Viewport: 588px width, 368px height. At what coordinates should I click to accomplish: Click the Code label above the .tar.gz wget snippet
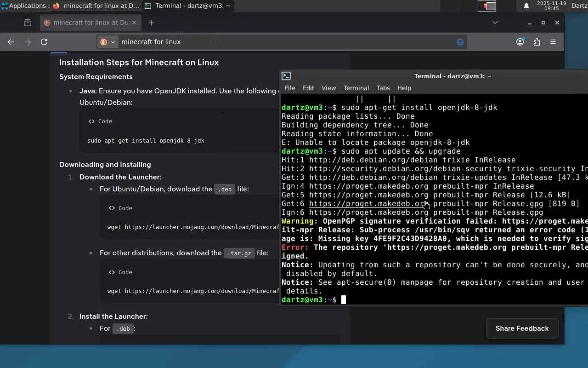click(x=120, y=272)
